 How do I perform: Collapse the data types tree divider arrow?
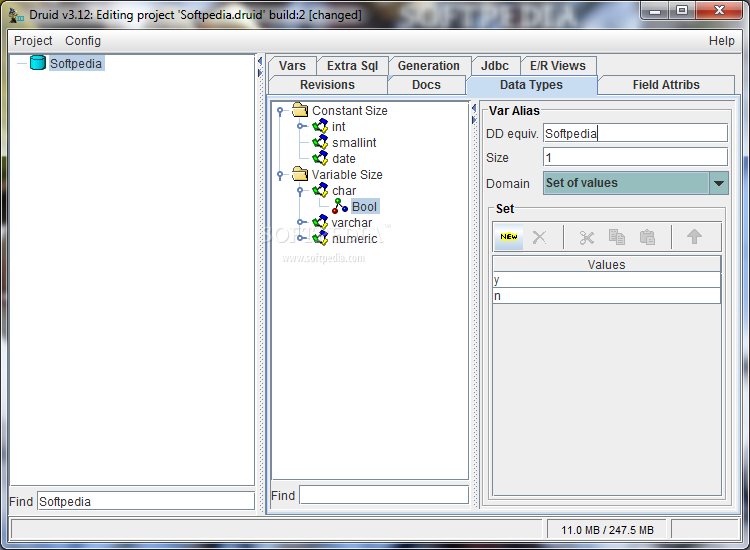point(474,108)
